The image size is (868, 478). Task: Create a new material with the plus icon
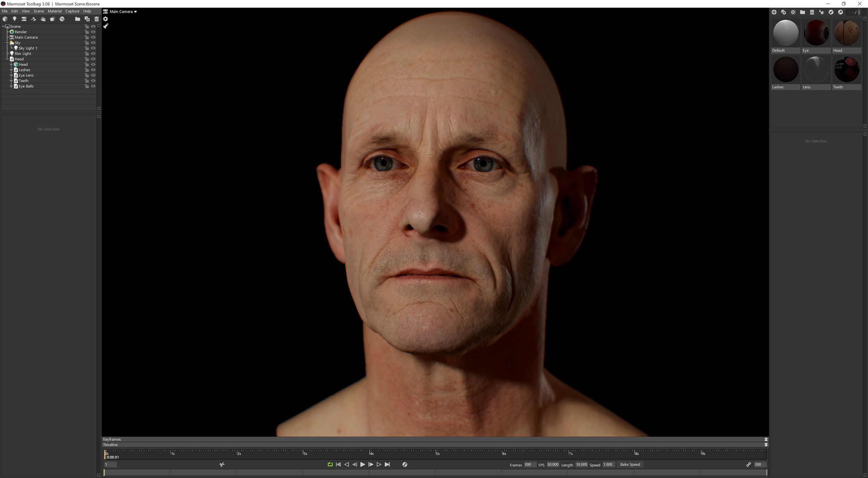[x=775, y=12]
